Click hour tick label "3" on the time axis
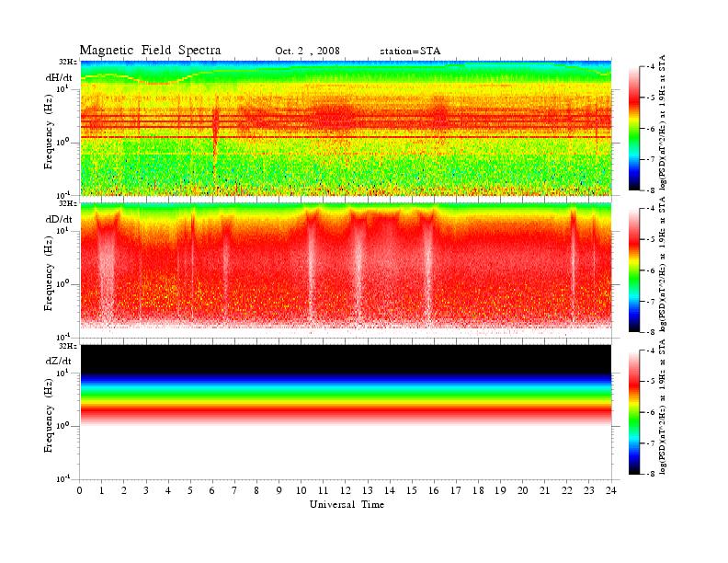Screen dimensions: 728x563 pyautogui.click(x=146, y=491)
